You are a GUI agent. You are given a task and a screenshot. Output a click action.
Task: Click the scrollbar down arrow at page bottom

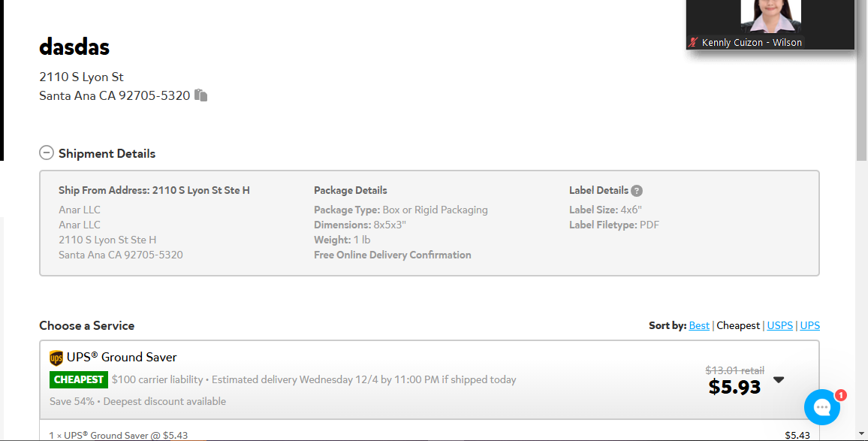point(861,433)
